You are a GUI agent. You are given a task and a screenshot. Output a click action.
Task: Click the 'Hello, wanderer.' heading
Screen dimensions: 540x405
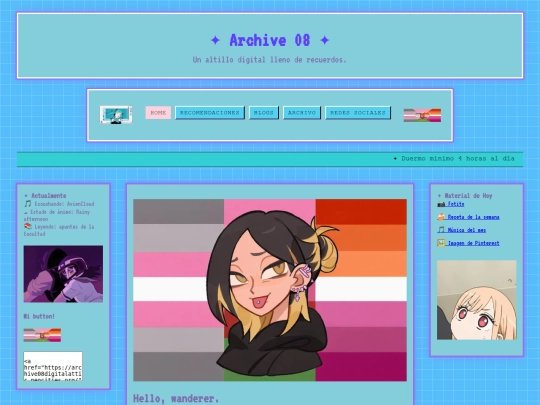coord(176,398)
